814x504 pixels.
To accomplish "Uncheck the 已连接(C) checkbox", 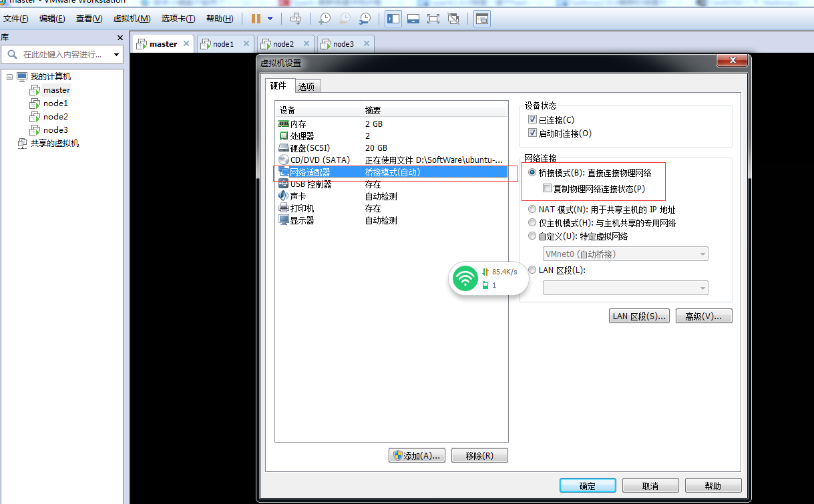I will pyautogui.click(x=532, y=120).
